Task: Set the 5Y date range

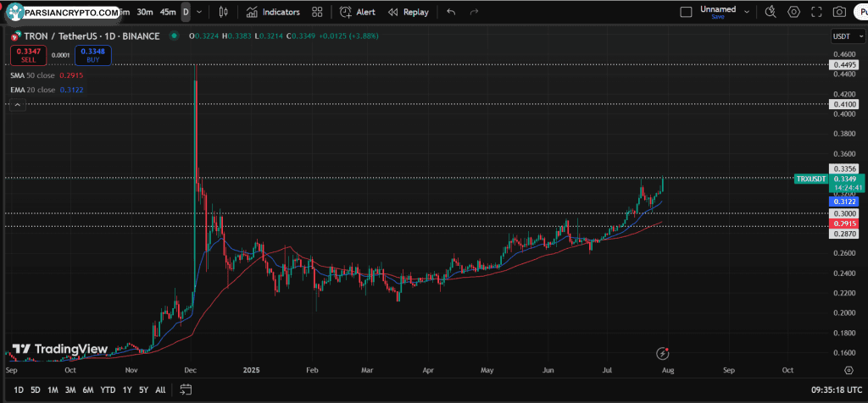Action: click(x=143, y=389)
